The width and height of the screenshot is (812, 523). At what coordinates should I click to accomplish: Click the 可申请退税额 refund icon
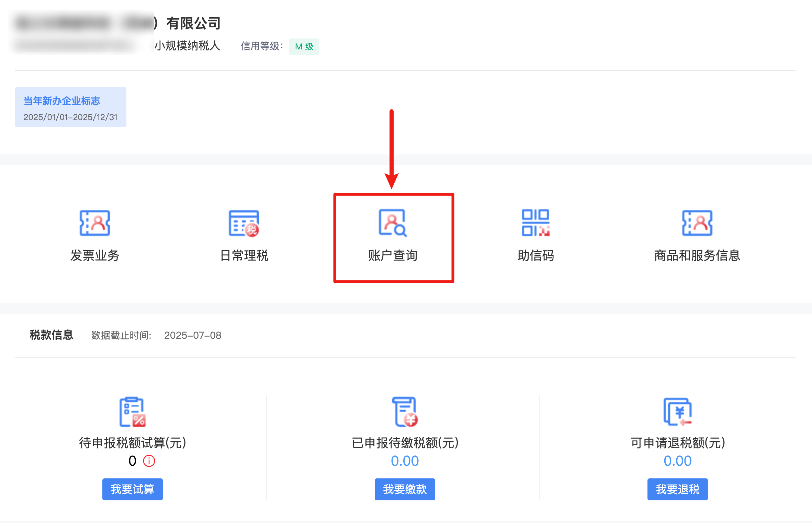(677, 412)
